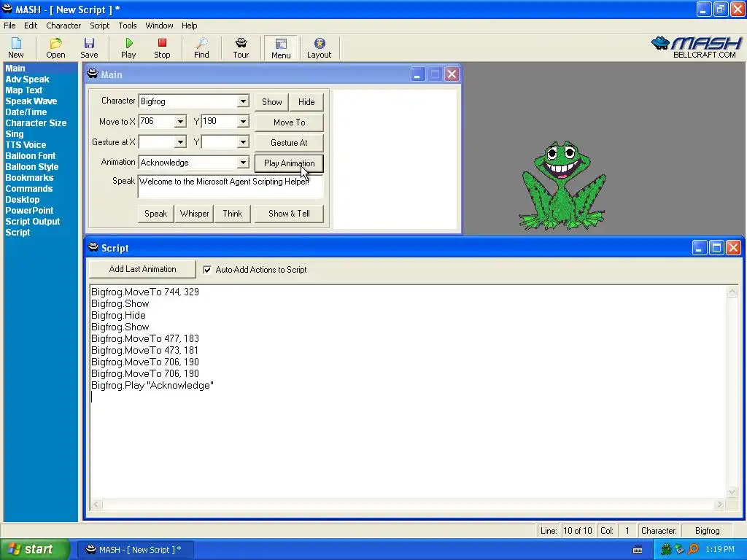747x560 pixels.
Task: Click the keyboard icon on the taskbar
Action: [x=638, y=550]
